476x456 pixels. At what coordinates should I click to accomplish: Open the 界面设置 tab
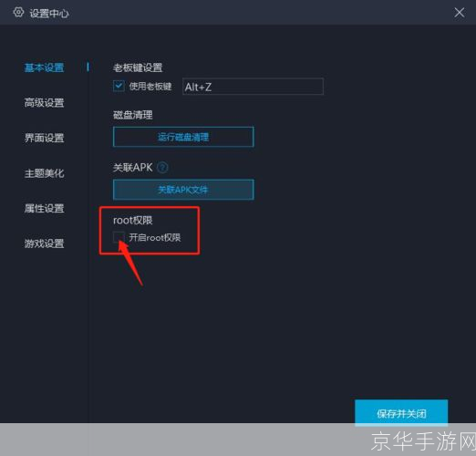point(44,138)
